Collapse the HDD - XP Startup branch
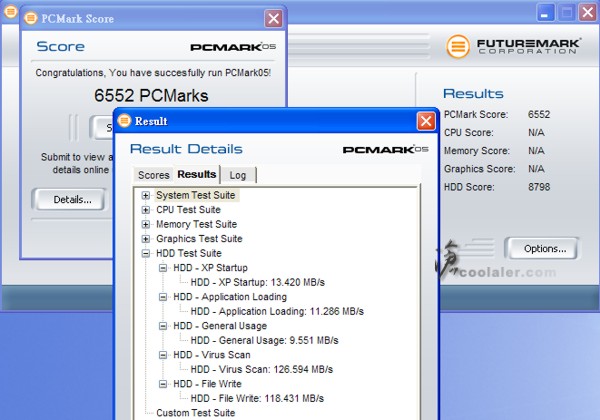 (163, 268)
